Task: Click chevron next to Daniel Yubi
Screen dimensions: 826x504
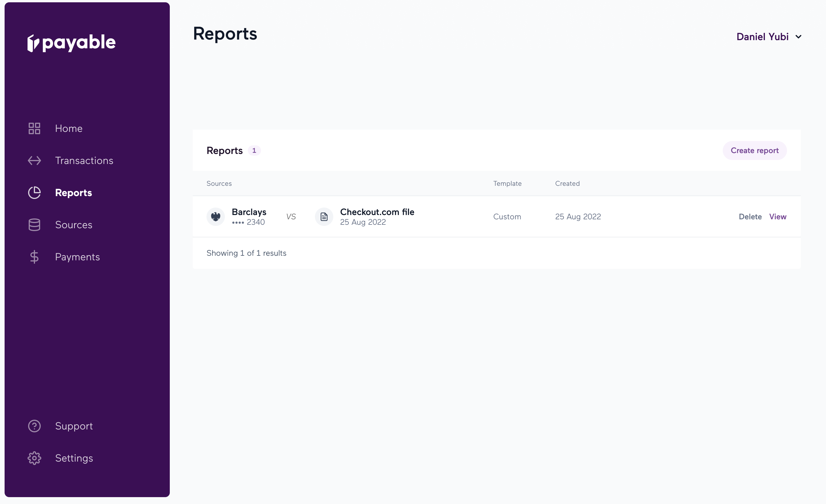Action: click(798, 37)
